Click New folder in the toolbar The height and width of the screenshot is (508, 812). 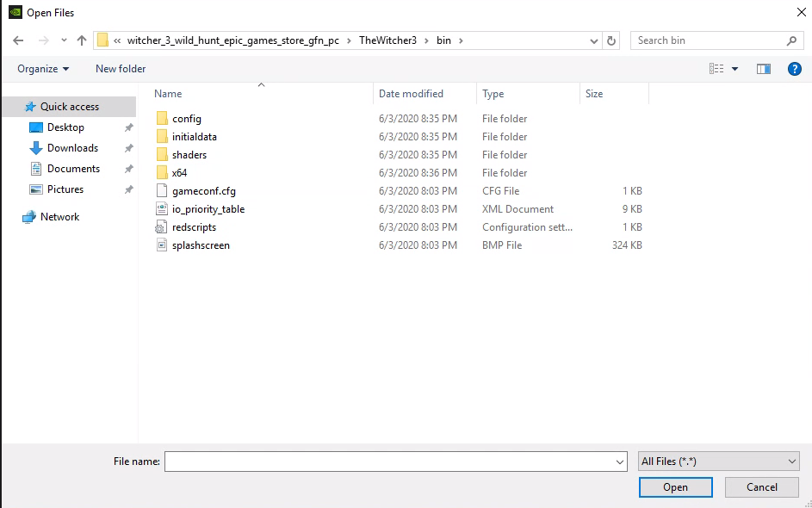click(121, 69)
